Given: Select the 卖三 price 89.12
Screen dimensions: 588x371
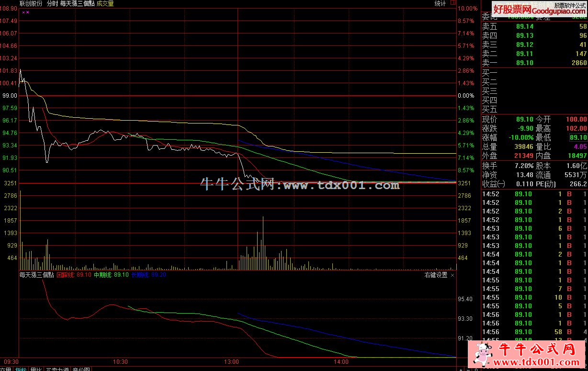Looking at the screenshot, I should pyautogui.click(x=525, y=45).
